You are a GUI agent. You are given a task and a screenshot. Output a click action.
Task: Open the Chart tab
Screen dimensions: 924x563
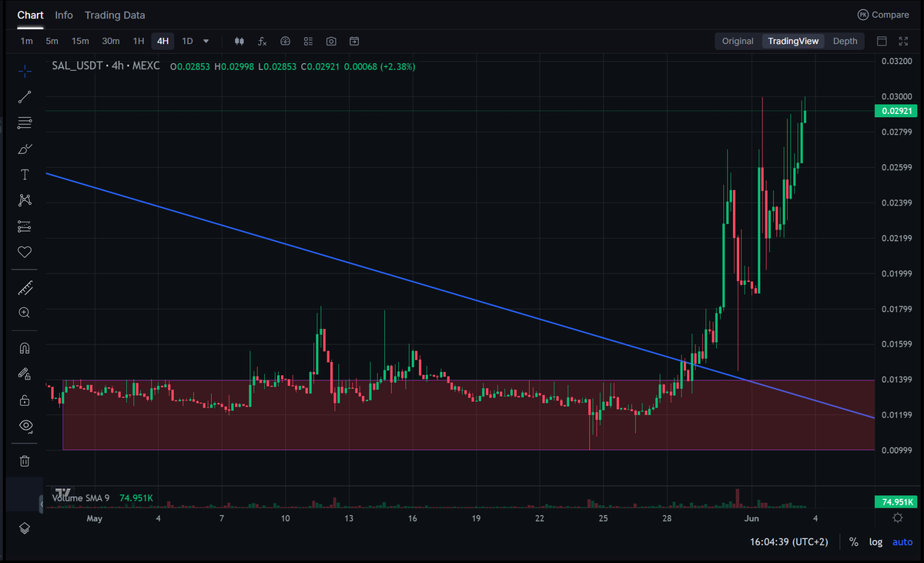click(31, 15)
